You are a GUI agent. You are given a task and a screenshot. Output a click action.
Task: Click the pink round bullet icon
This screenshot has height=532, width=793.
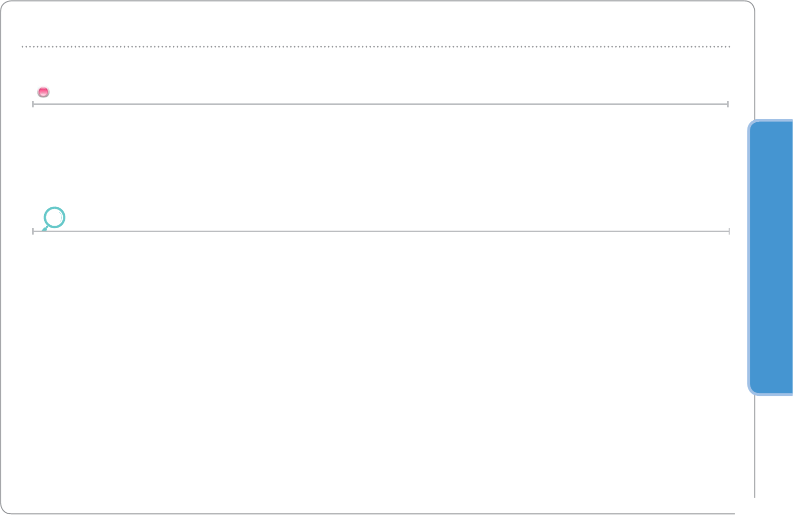[44, 92]
